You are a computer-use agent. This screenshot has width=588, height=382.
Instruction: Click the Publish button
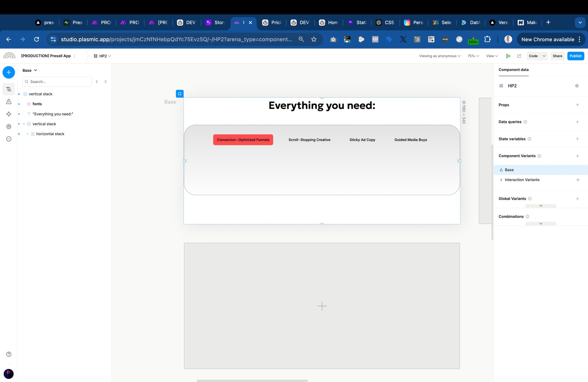point(575,56)
